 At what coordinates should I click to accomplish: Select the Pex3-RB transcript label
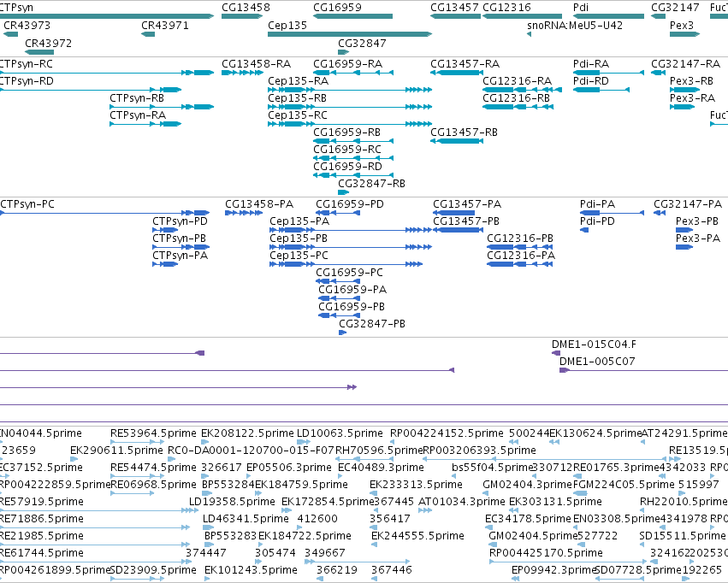pos(691,81)
